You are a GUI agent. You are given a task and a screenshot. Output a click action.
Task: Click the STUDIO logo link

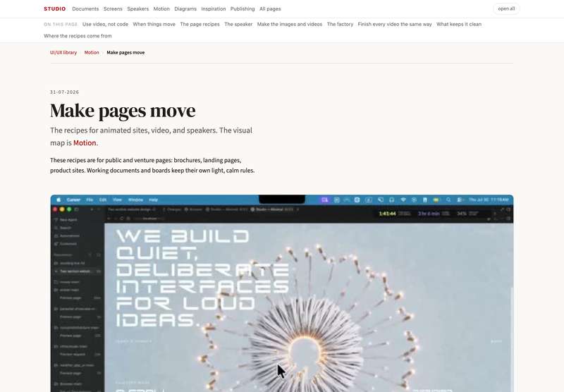pyautogui.click(x=55, y=8)
